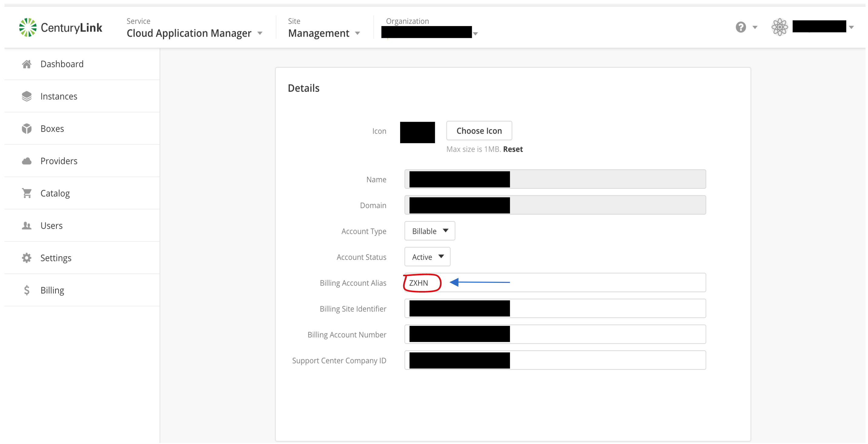Viewport: 868px width, 444px height.
Task: Open the Account Status Active dropdown
Action: (x=427, y=257)
